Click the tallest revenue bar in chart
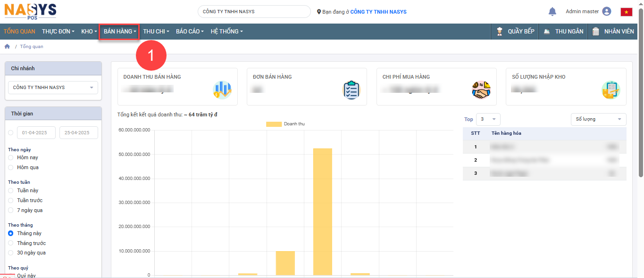644x278 pixels. pos(323,212)
